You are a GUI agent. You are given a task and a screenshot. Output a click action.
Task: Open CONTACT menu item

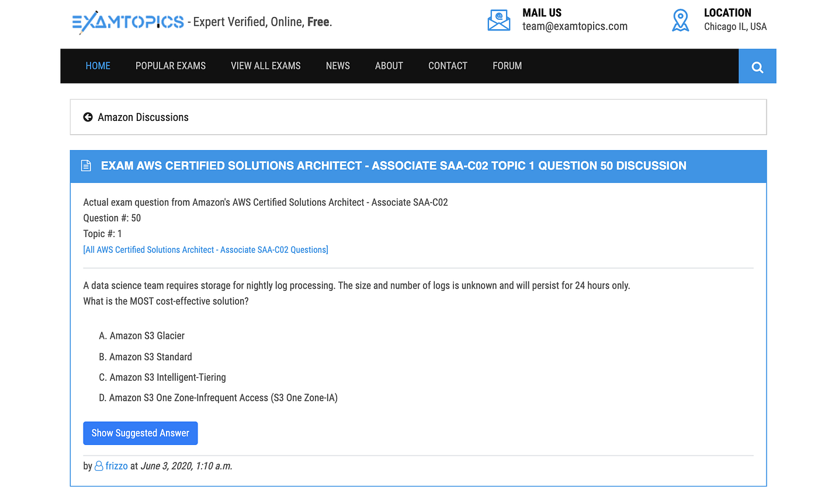(448, 66)
